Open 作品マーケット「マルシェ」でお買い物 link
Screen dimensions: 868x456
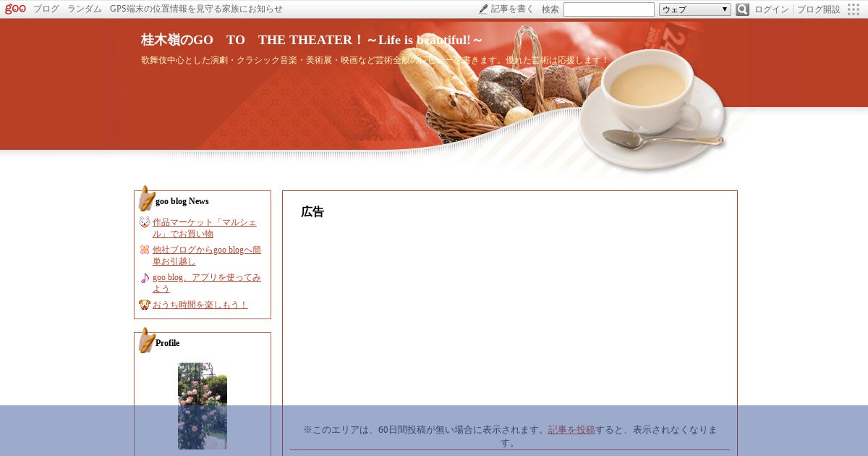coord(204,228)
